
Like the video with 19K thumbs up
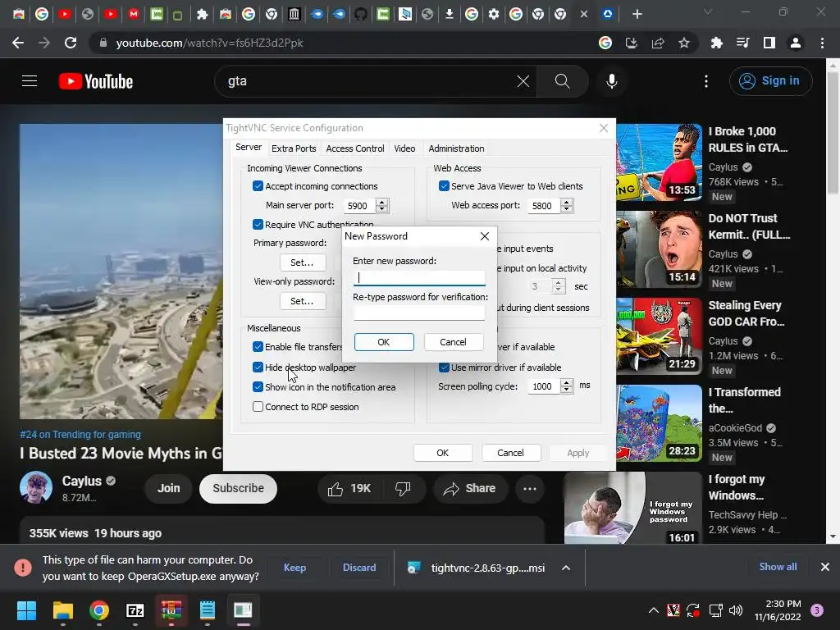pos(349,489)
